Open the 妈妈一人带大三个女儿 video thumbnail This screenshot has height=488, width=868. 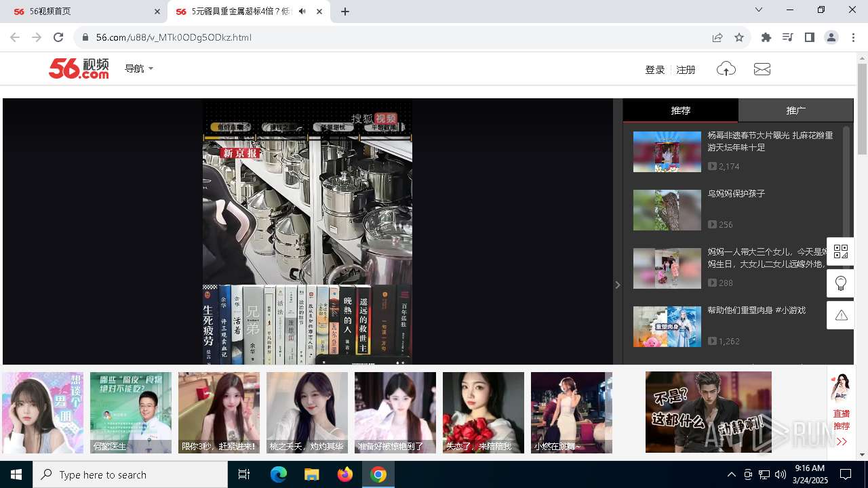click(x=667, y=268)
